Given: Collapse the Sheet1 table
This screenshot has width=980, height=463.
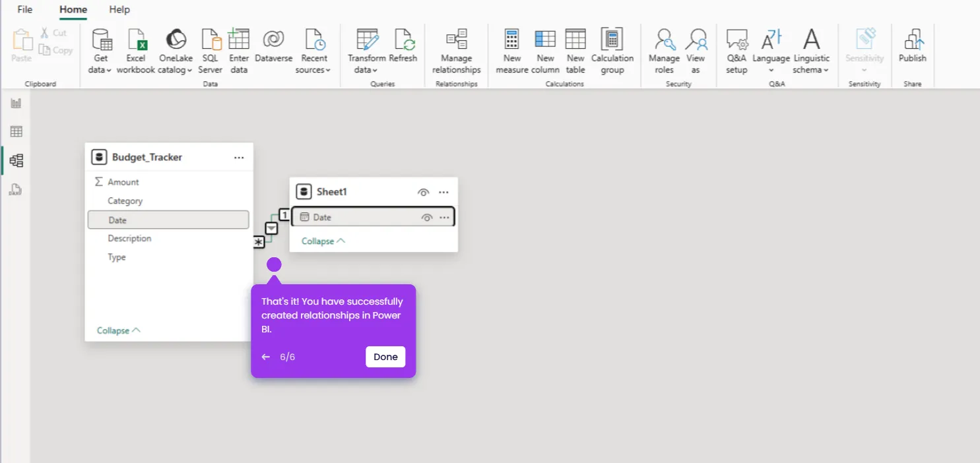Looking at the screenshot, I should coord(323,241).
